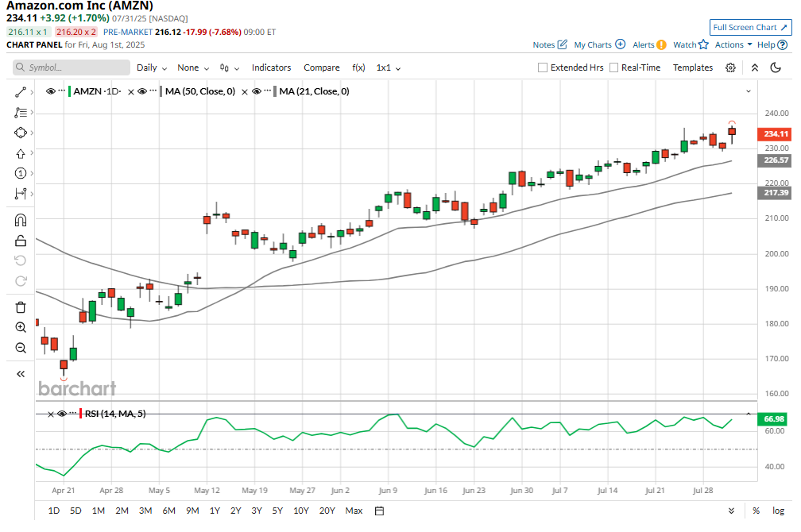
Task: Select the 1M time range
Action: [98, 511]
